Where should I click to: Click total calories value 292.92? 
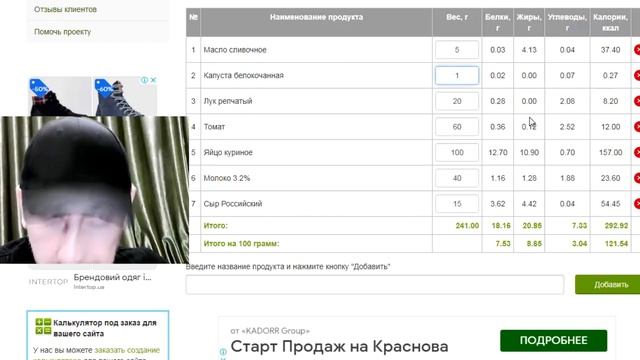click(616, 225)
